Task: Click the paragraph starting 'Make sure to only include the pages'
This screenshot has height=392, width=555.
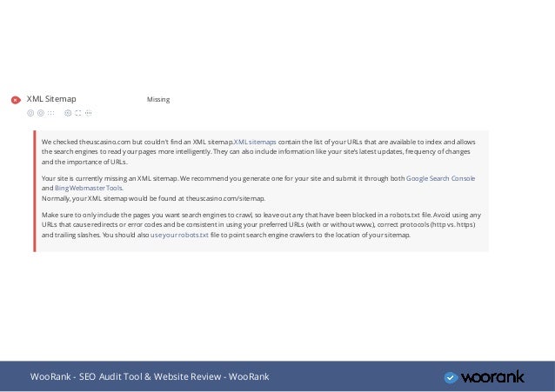Action: (261, 224)
